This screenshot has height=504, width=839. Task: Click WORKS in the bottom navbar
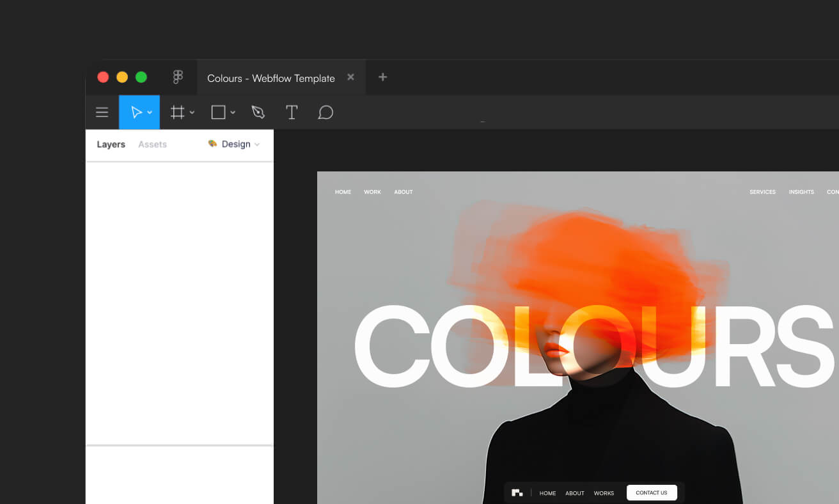click(x=604, y=493)
